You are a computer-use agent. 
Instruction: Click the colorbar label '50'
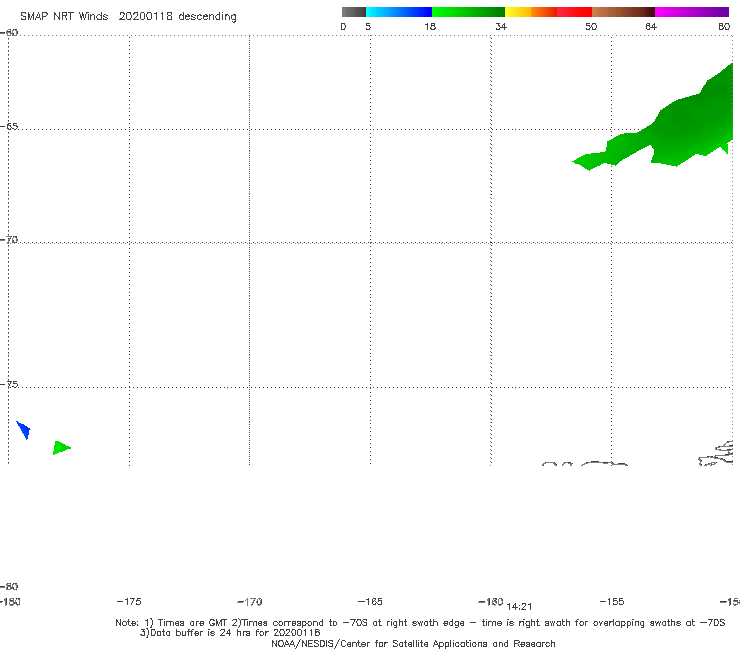tap(591, 27)
